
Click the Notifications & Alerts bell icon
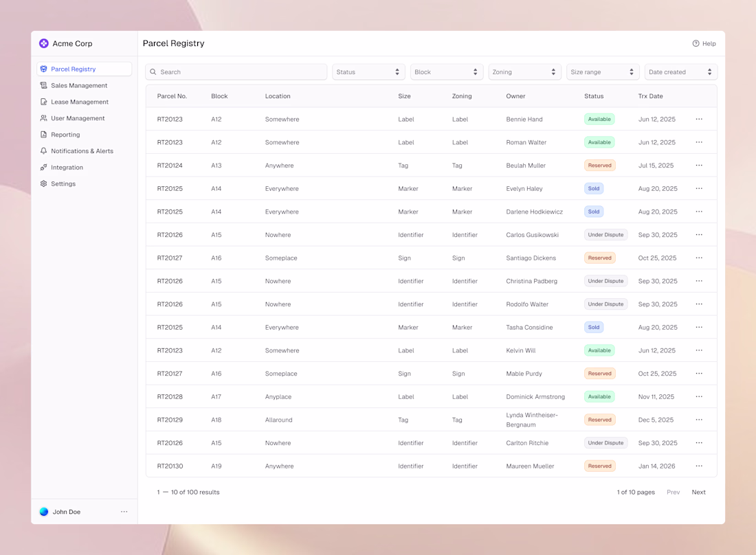[44, 151]
